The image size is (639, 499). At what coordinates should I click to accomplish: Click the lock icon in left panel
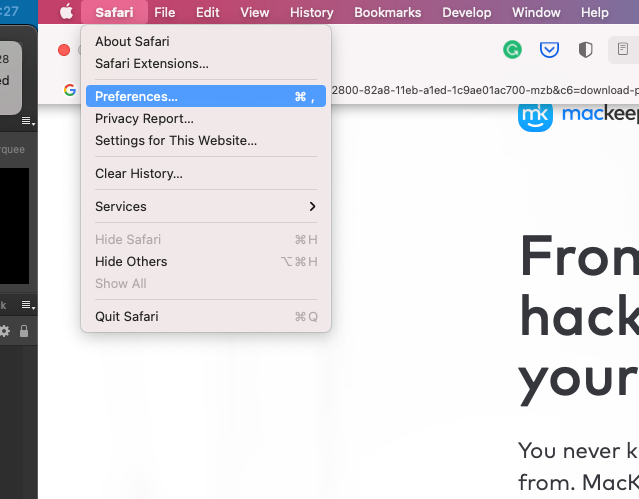(24, 331)
